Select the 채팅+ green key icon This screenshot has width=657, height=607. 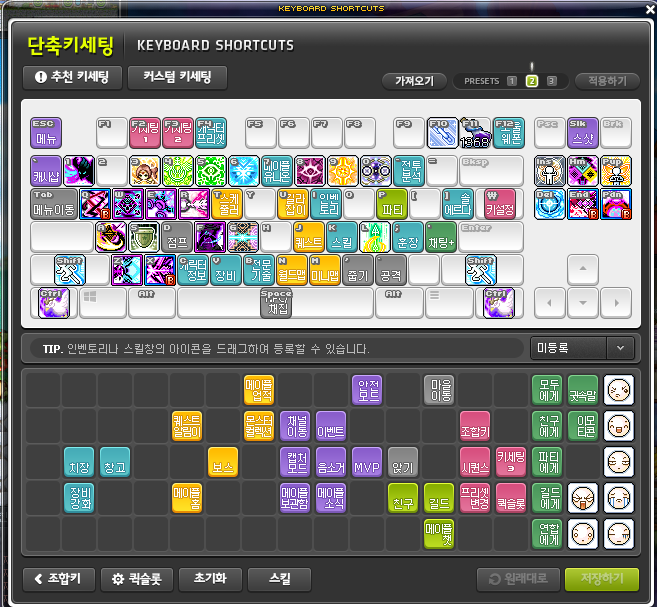(441, 237)
